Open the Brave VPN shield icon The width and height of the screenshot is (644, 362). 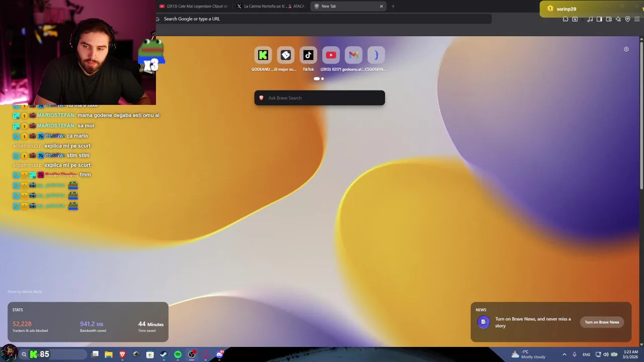[x=627, y=19]
